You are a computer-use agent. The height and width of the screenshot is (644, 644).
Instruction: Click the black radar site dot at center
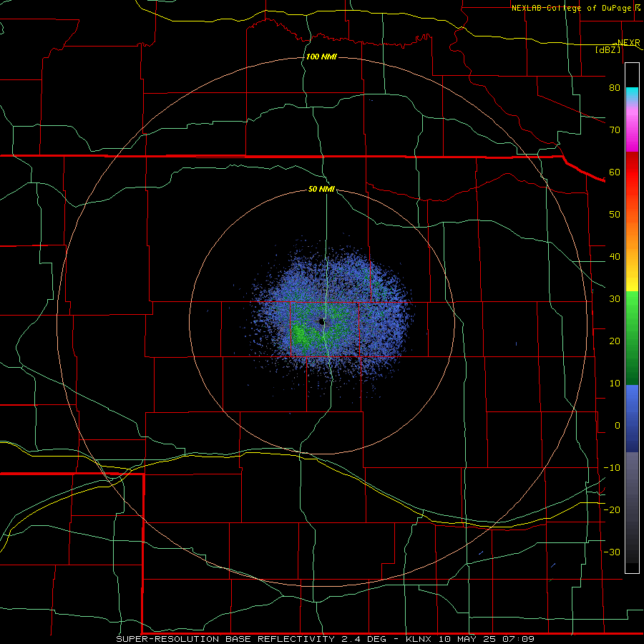tap(322, 321)
